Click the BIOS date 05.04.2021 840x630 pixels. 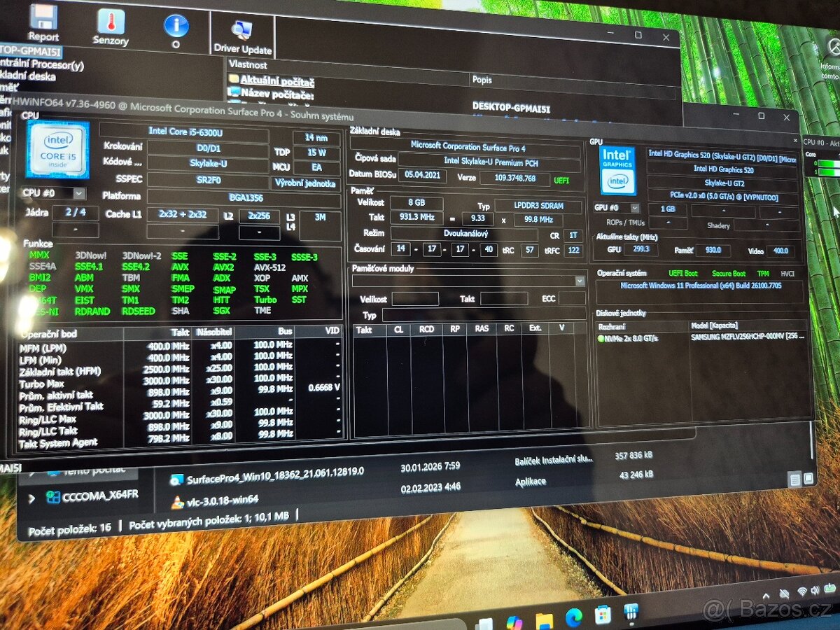click(x=422, y=175)
